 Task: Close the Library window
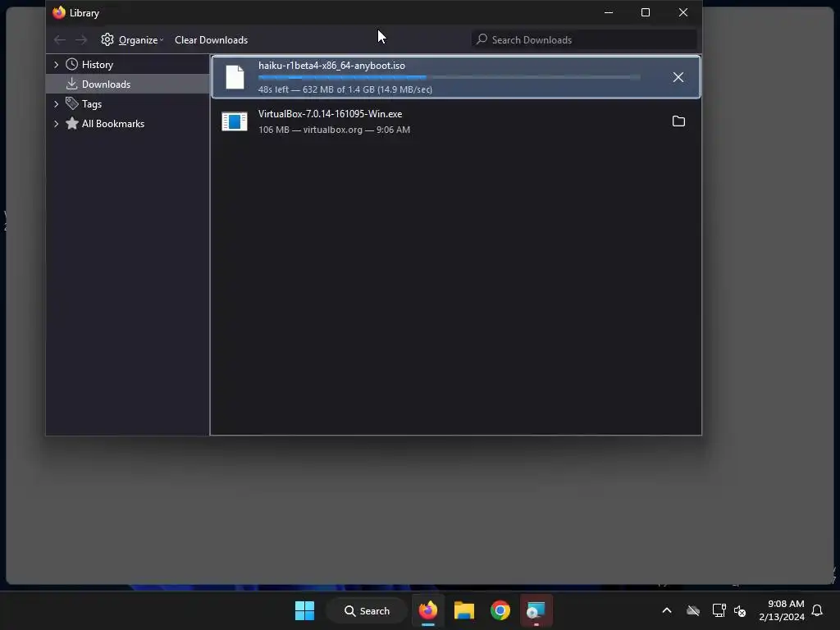pos(683,12)
